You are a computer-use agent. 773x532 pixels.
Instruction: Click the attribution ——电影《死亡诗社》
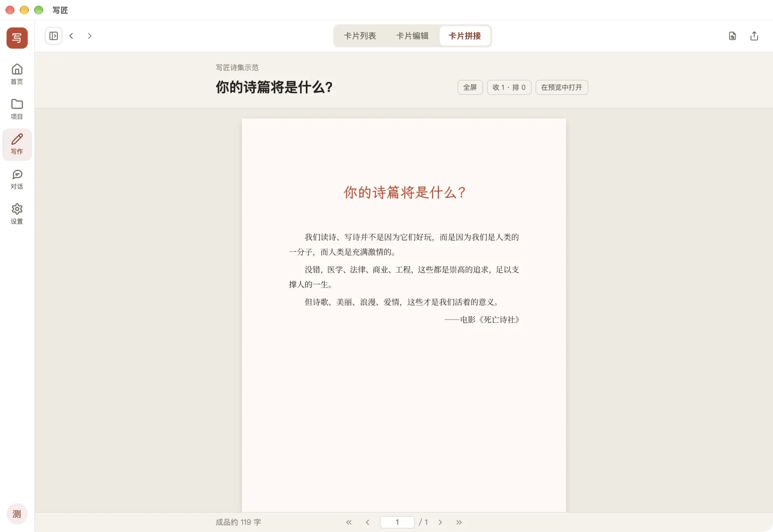(x=482, y=320)
